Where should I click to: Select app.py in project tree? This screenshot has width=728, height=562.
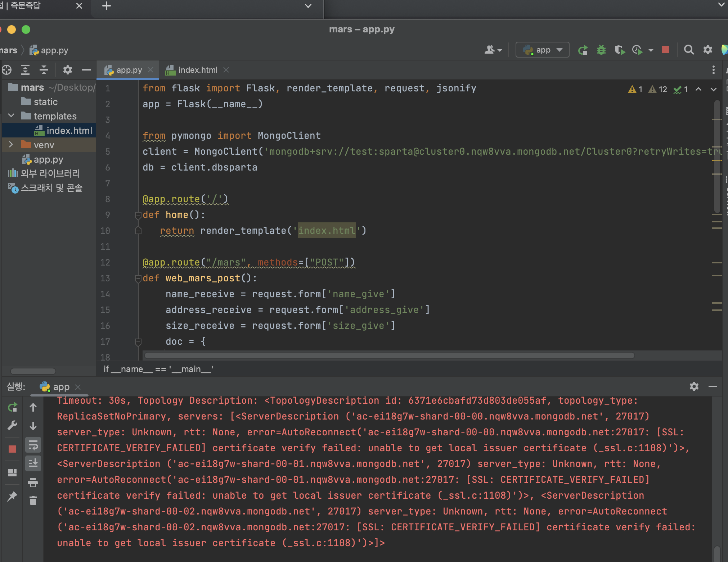(x=49, y=159)
